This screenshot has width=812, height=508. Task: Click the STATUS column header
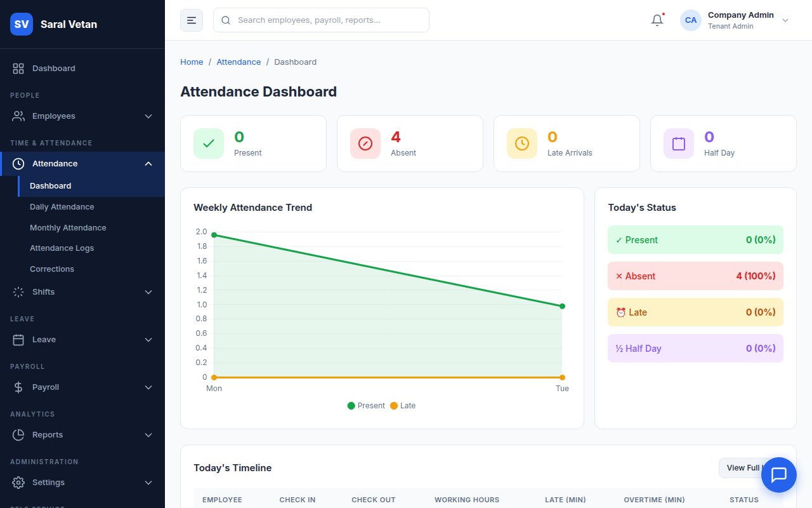click(x=744, y=500)
